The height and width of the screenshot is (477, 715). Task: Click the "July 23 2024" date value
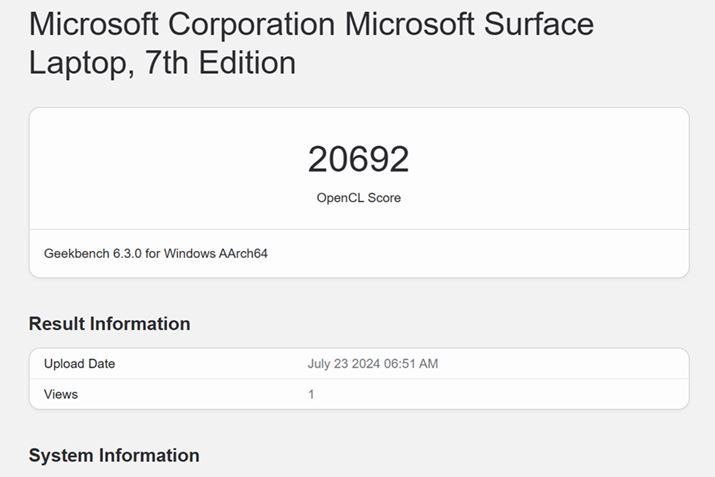pyautogui.click(x=346, y=364)
